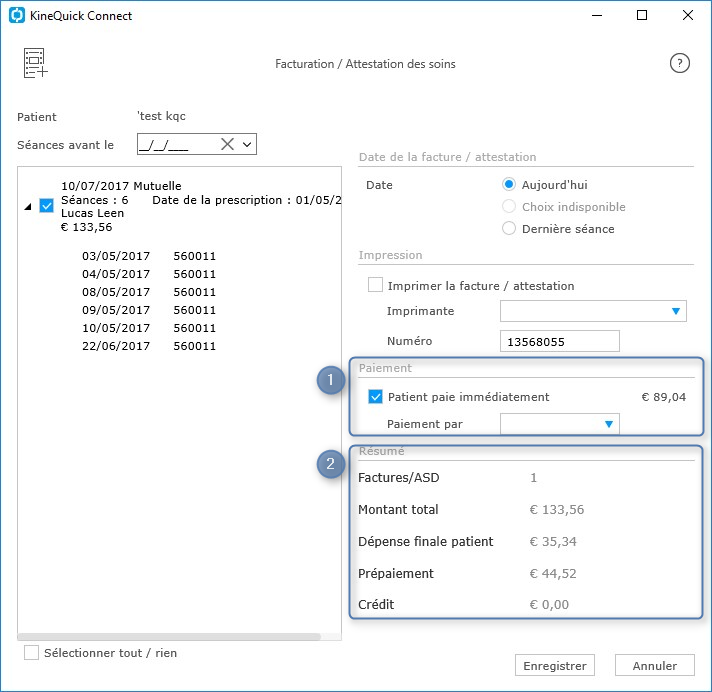Click the Montant total value € 133,56
The image size is (712, 692).
(557, 509)
